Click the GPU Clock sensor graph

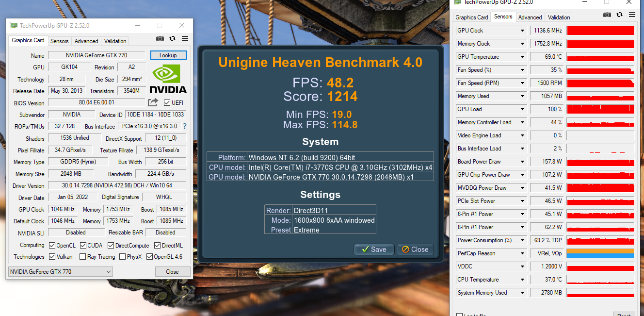pyautogui.click(x=600, y=31)
